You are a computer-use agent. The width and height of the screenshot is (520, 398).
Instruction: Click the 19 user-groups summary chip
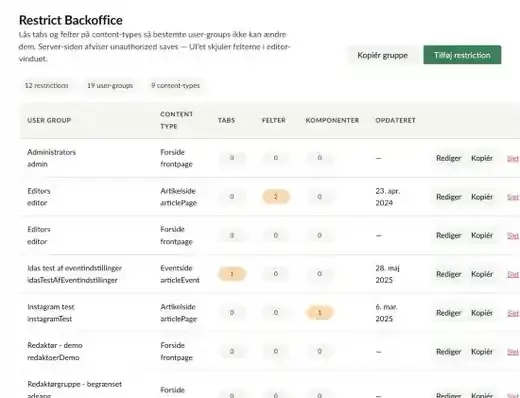(110, 86)
